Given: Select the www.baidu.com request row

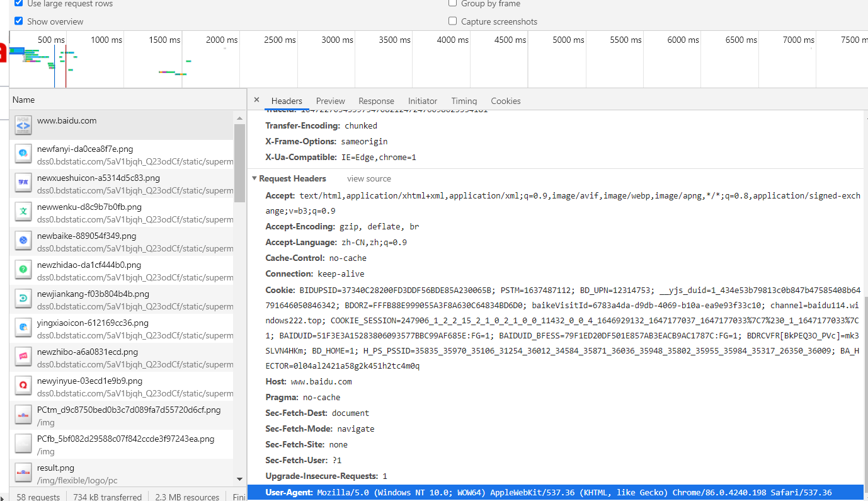Looking at the screenshot, I should point(122,125).
